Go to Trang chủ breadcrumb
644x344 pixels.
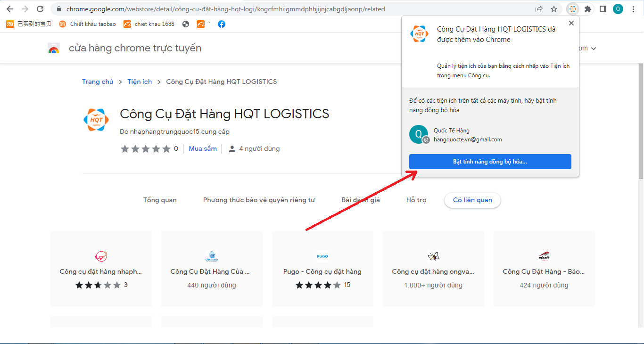click(98, 82)
